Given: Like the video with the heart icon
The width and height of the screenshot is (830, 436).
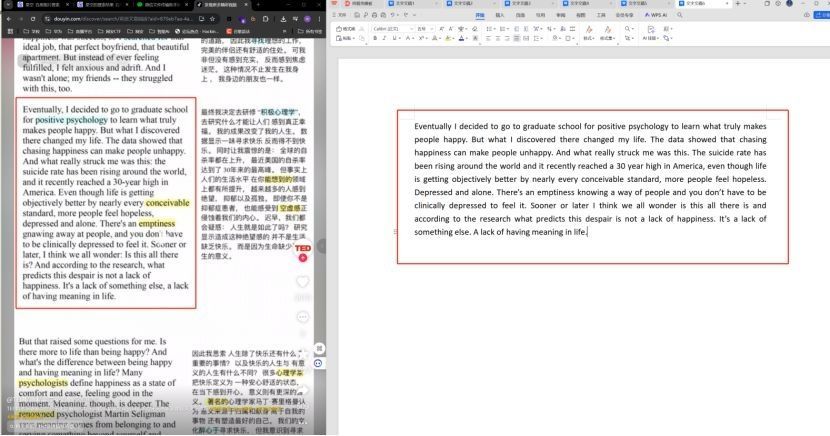Looking at the screenshot, I should tap(302, 283).
